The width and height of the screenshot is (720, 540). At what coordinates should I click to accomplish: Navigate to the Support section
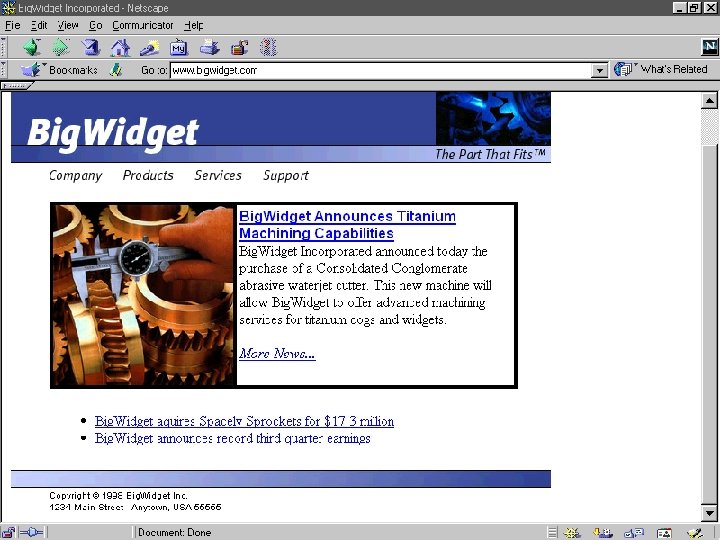coord(286,176)
